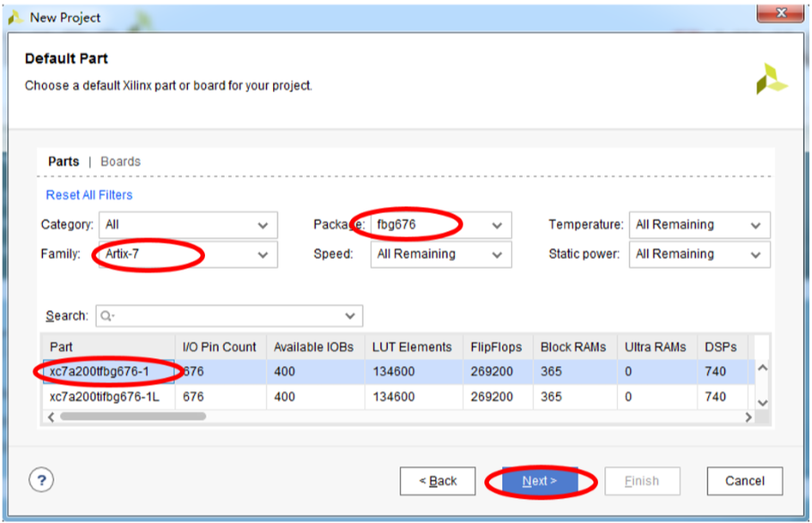Viewport: 812px width, 523px height.
Task: Expand the Family Artix-7 dropdown
Action: (186, 254)
